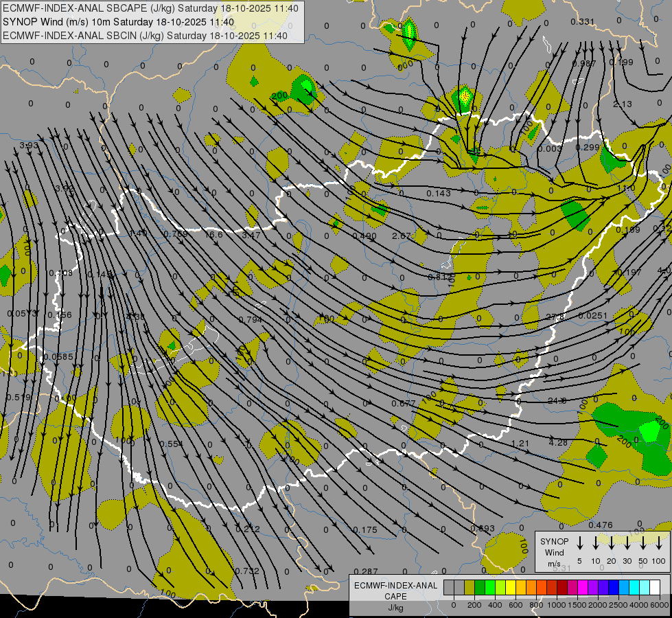Click the 0.693 value on the map
Viewport: 672px width, 618px height.
483,528
